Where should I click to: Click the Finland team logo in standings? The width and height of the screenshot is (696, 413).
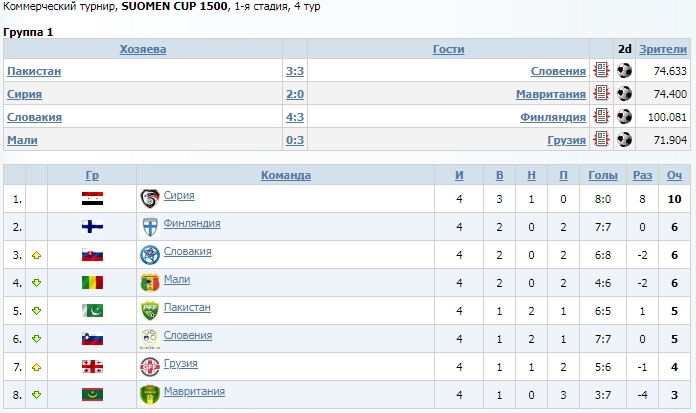(150, 227)
